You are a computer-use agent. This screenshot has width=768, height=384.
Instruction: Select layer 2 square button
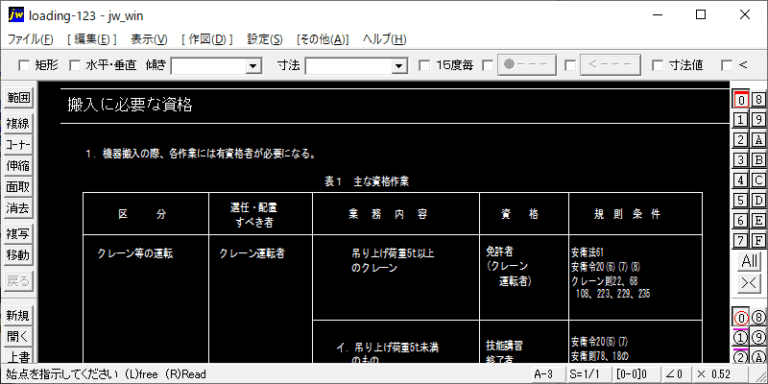(x=741, y=140)
